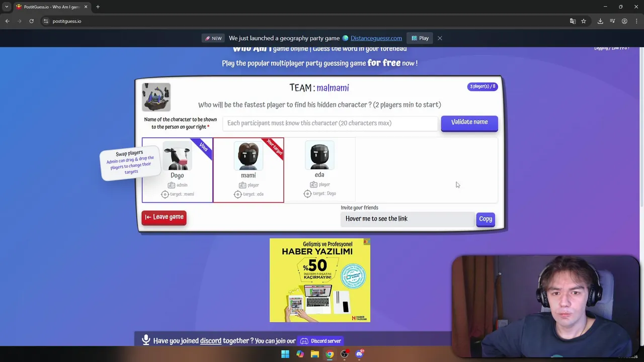Click the player role icon under mami
The width and height of the screenshot is (644, 362).
tap(243, 185)
